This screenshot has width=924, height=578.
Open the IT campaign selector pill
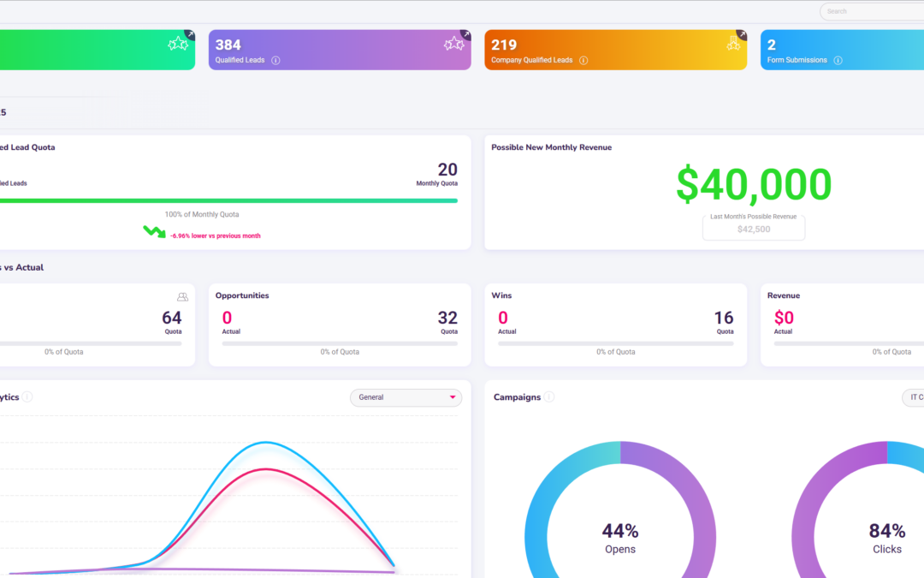pos(914,397)
